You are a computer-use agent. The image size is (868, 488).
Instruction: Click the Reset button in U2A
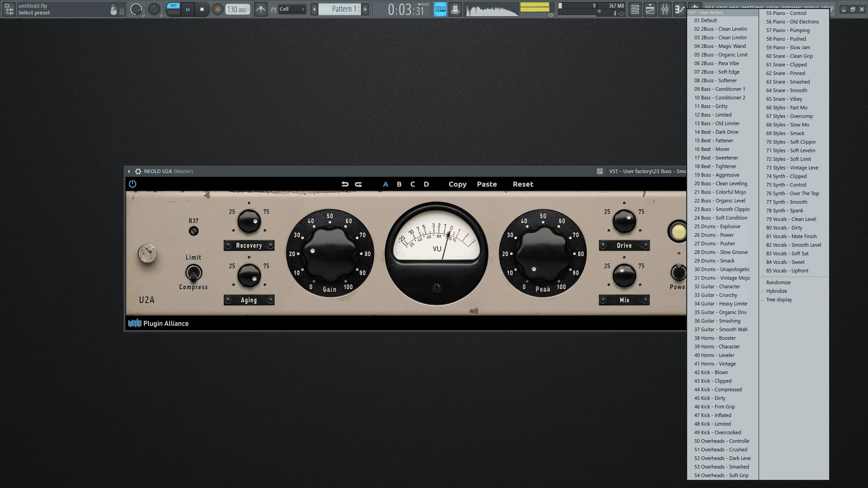pyautogui.click(x=523, y=184)
